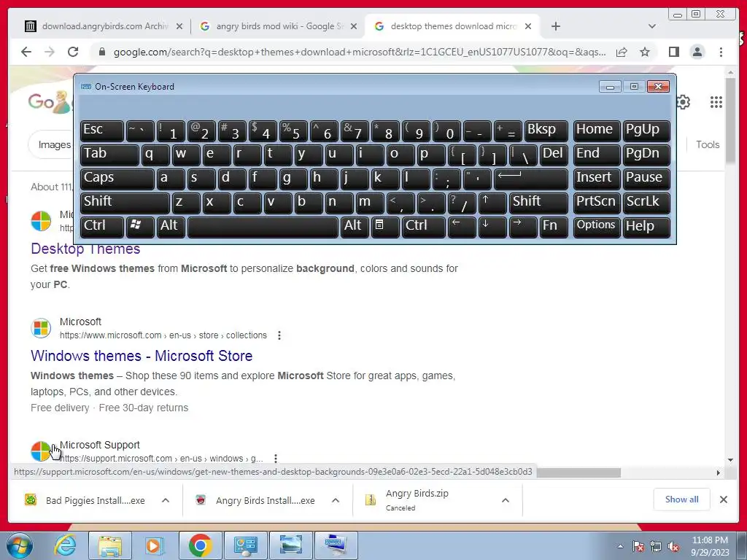This screenshot has width=747, height=560.
Task: Click the page vertical scrollbar thumb
Action: (x=730, y=122)
